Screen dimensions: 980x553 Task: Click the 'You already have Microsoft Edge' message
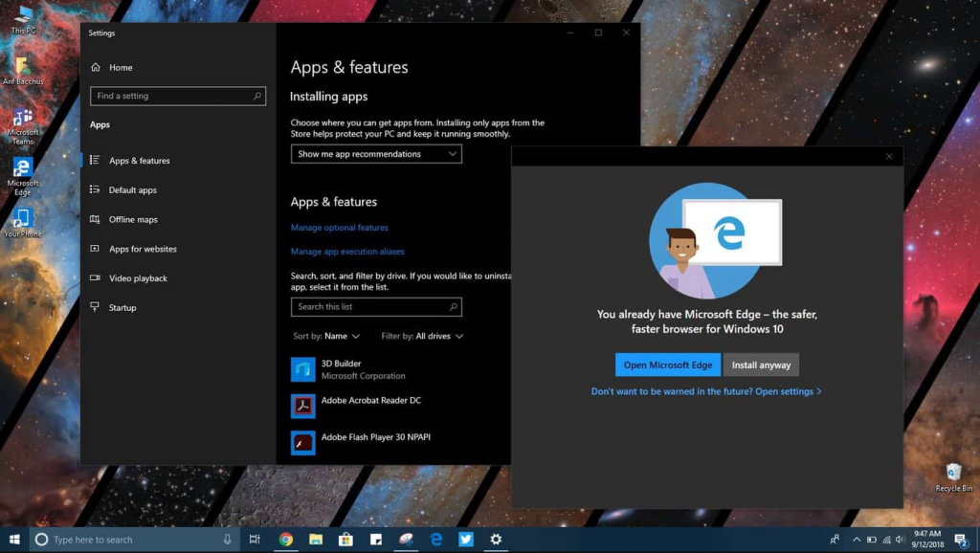(707, 321)
